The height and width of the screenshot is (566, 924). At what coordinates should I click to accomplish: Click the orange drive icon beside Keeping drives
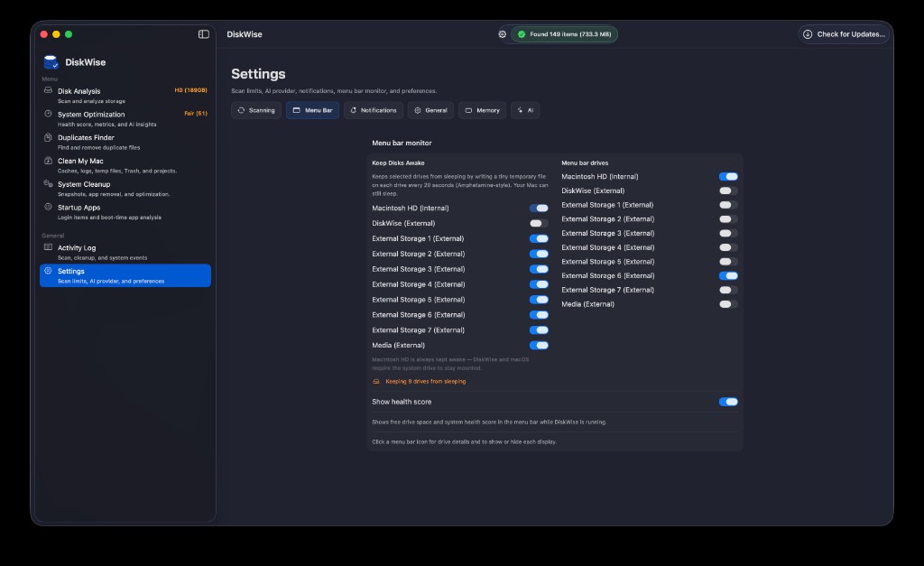[376, 382]
